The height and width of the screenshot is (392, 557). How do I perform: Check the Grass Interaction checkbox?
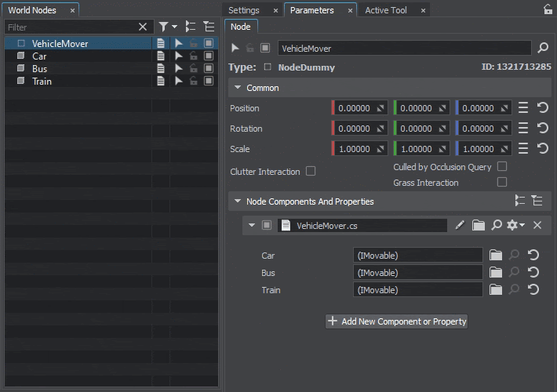(x=502, y=183)
